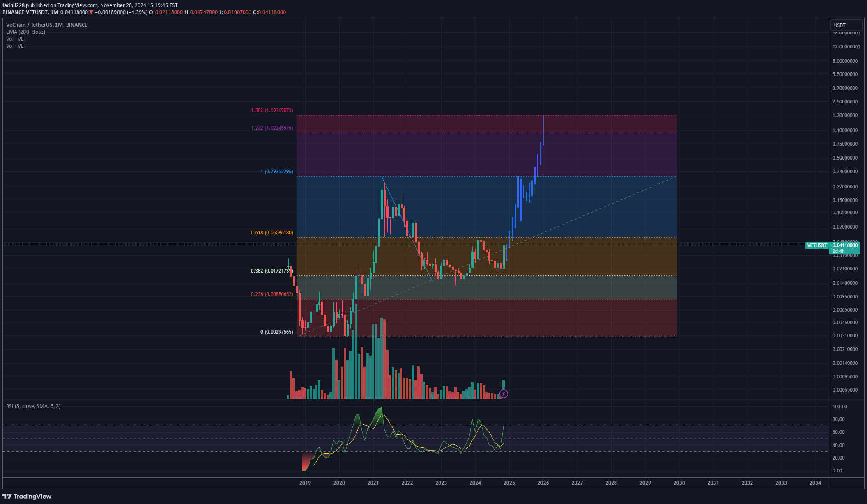Click the 0.00310000 price scale value
Screen dimensions: 867x504
point(845,336)
